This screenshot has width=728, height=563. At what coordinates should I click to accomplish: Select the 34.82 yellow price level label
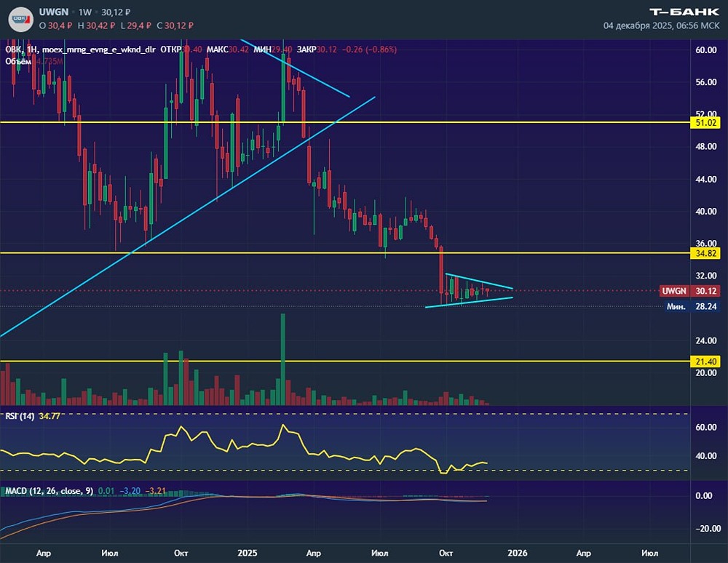click(x=705, y=253)
